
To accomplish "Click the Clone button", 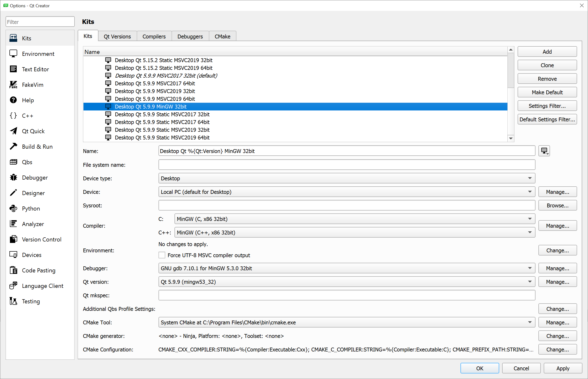I will 547,65.
